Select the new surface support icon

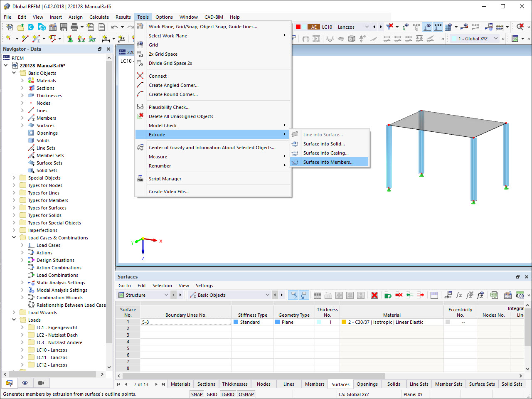92,39
